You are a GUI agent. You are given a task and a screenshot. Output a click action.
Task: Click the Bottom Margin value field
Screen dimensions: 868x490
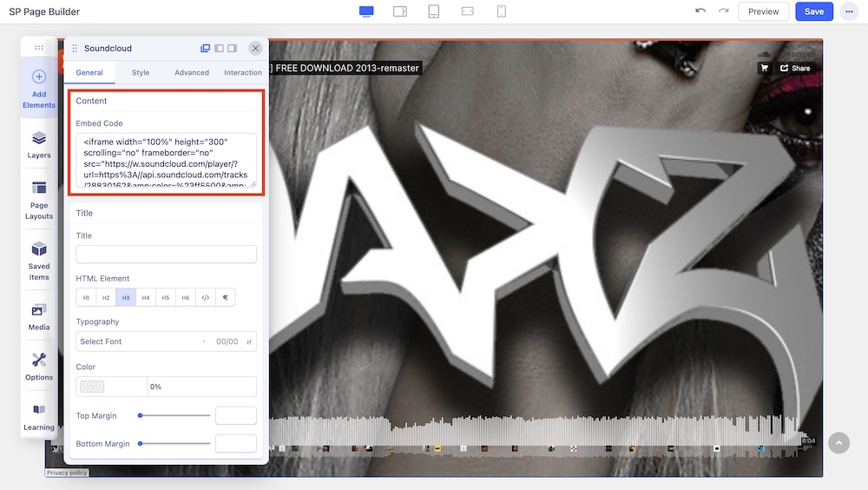[236, 443]
